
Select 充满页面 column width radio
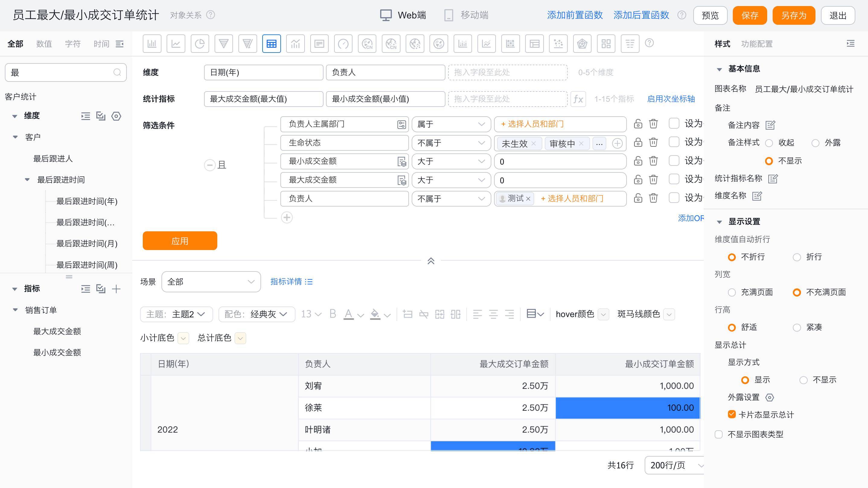click(x=732, y=292)
